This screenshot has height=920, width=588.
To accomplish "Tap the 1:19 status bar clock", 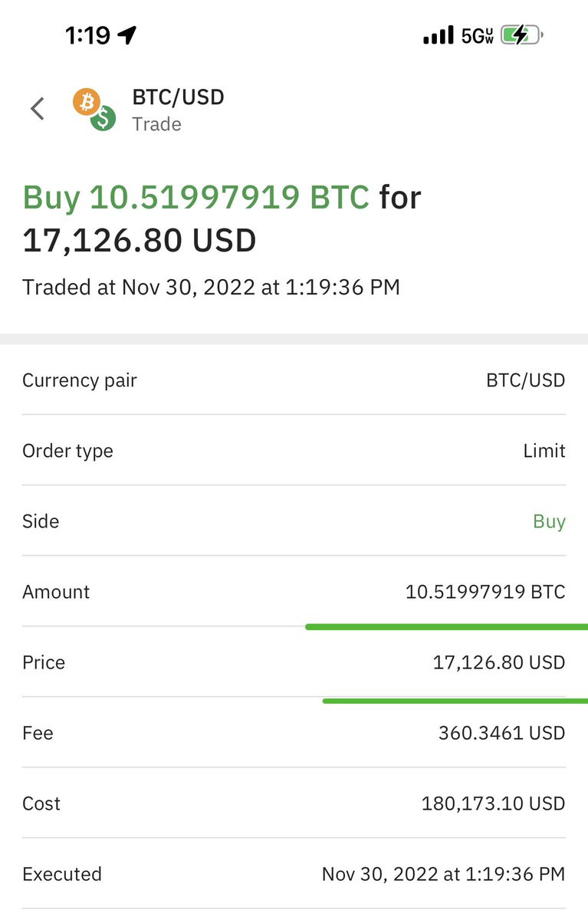I will click(x=87, y=35).
